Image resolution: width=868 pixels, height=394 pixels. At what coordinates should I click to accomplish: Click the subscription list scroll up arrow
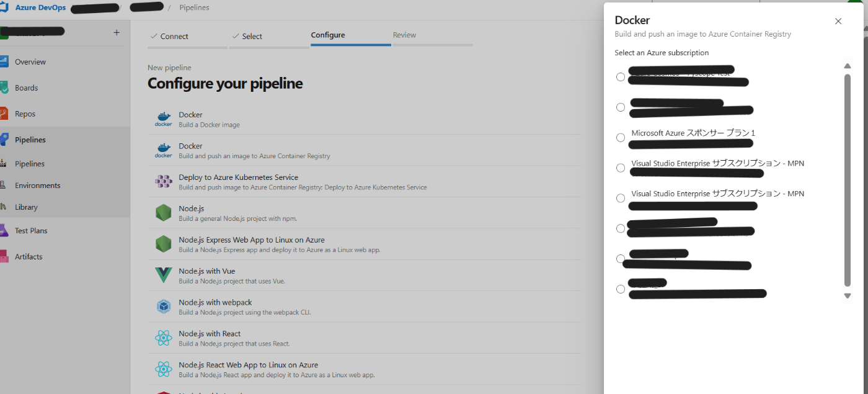pyautogui.click(x=848, y=66)
